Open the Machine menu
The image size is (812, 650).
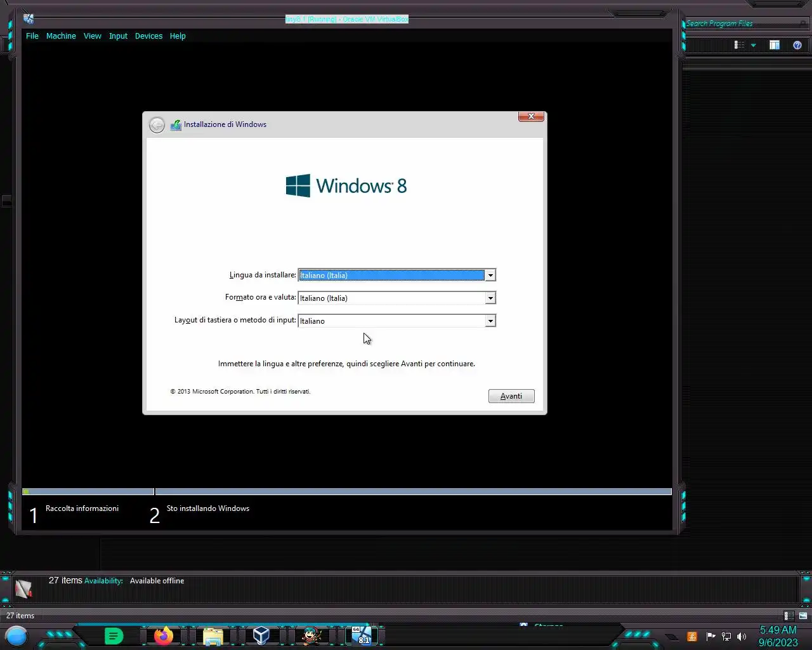point(61,36)
